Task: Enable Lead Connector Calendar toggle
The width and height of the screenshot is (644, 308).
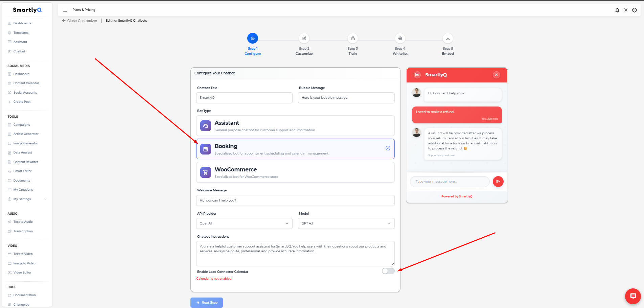Action: (x=388, y=271)
